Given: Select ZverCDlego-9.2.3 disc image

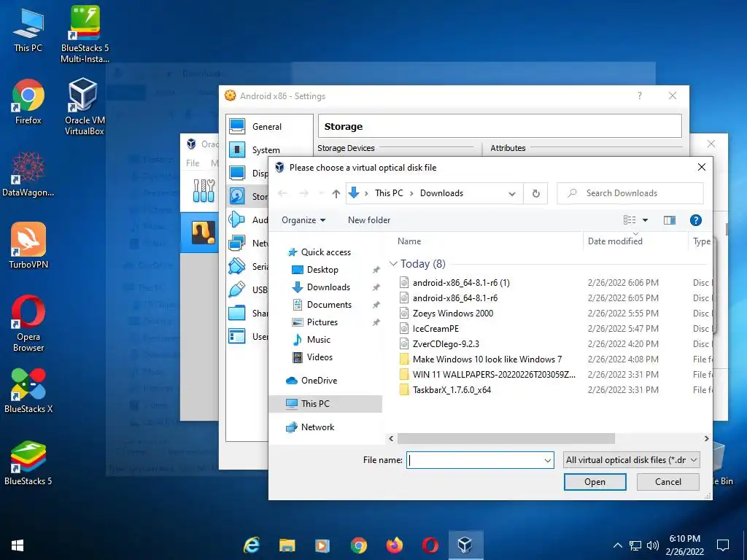Looking at the screenshot, I should click(x=446, y=344).
